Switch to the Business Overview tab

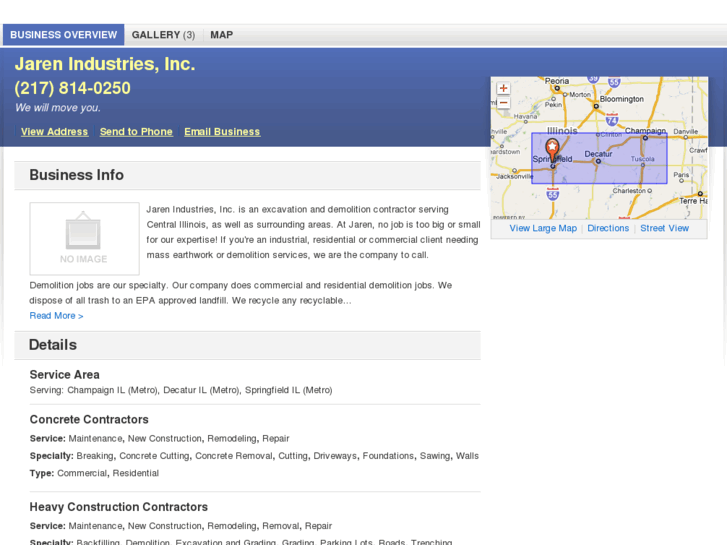[64, 35]
